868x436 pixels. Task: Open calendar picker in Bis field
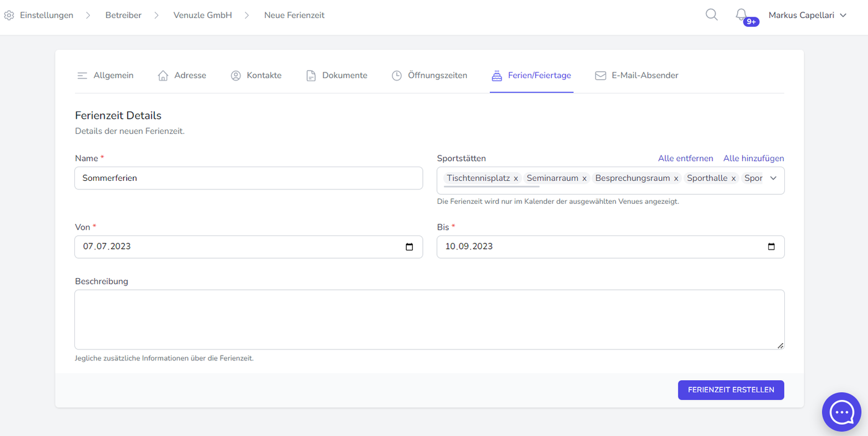(771, 246)
